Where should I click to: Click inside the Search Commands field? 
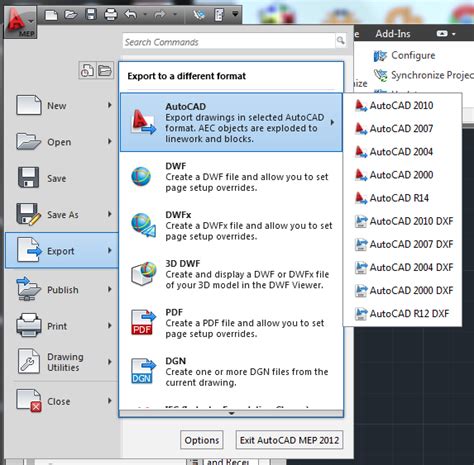coord(229,41)
